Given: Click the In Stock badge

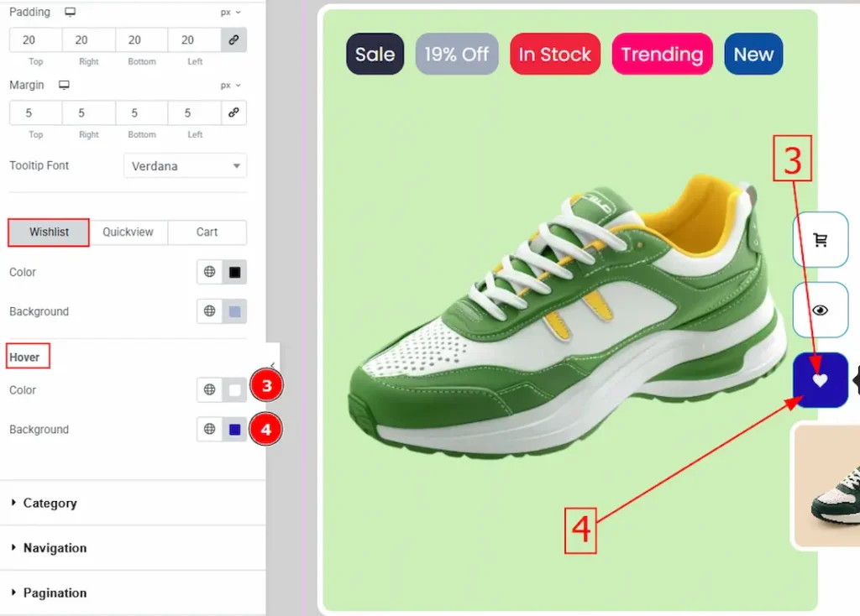Looking at the screenshot, I should (x=554, y=55).
